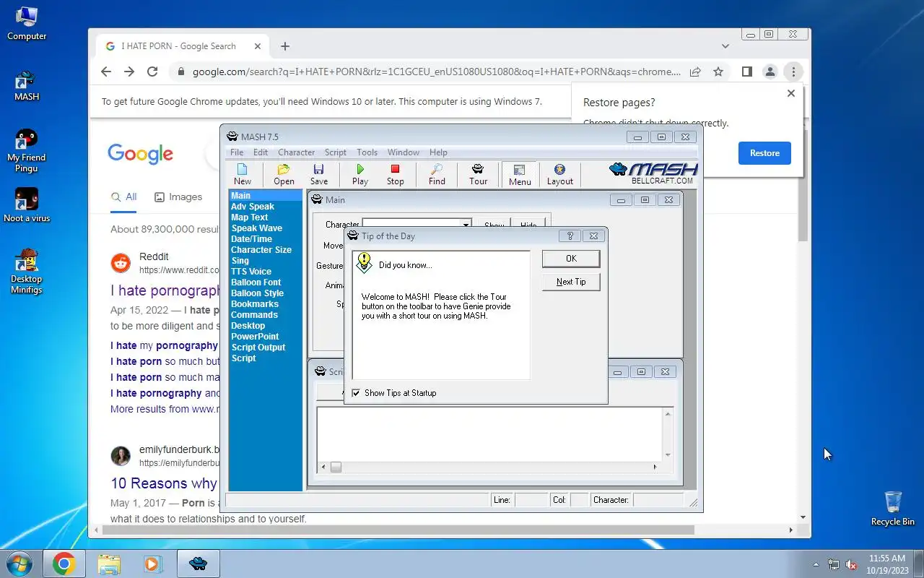Start the script with the Play icon
Image resolution: width=924 pixels, height=578 pixels.
click(360, 174)
